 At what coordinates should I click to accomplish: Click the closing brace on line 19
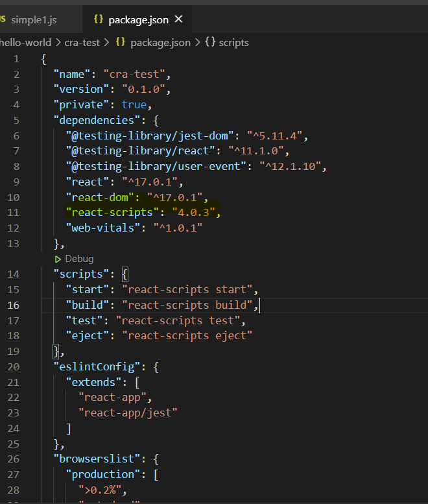pos(56,352)
